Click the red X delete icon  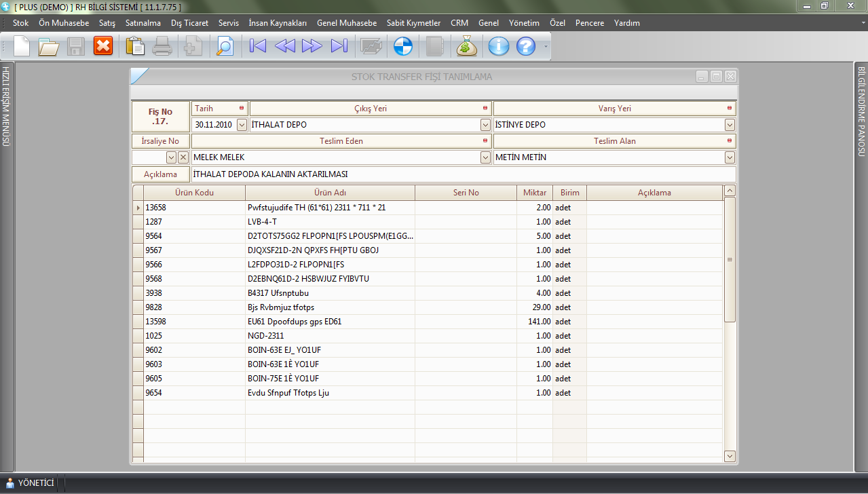[103, 46]
